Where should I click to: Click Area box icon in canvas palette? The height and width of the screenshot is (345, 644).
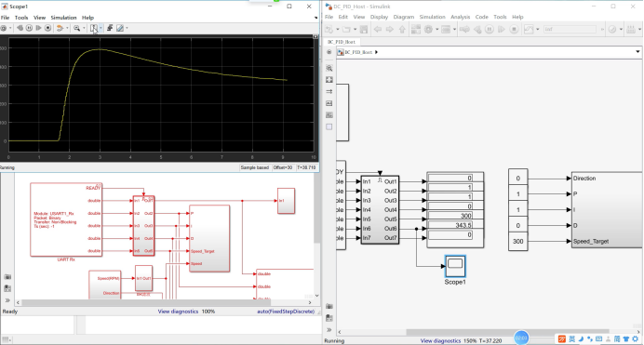click(329, 126)
